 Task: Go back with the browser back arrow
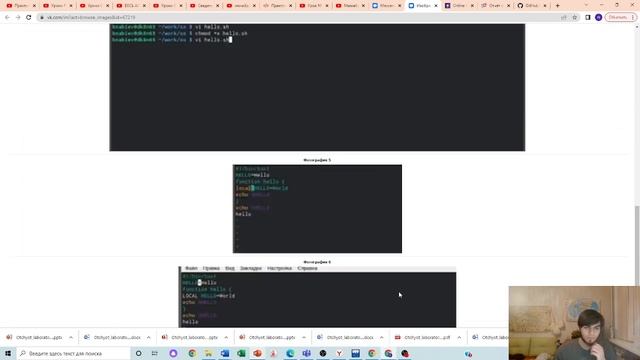pyautogui.click(x=7, y=18)
